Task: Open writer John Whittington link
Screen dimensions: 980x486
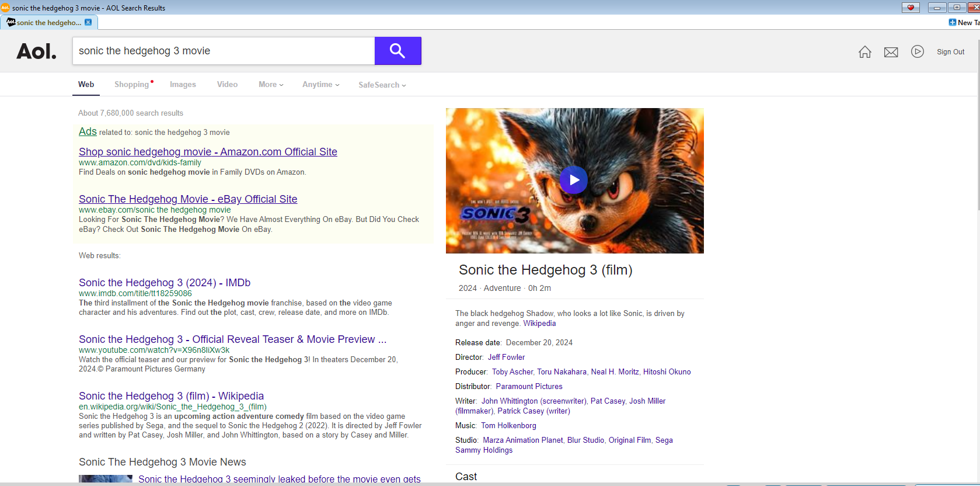Action: pyautogui.click(x=533, y=401)
